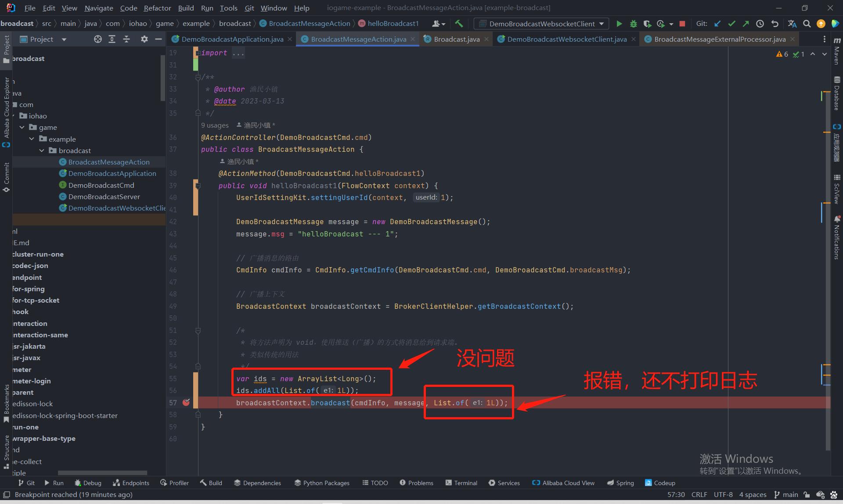The image size is (843, 504).
Task: Switch to DemoBroadcastApplication.java tab
Action: (232, 39)
